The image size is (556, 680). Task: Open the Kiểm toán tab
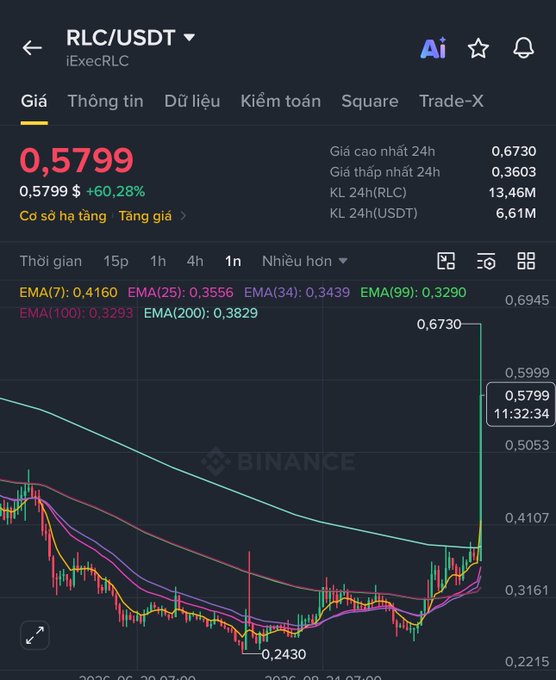(x=281, y=101)
